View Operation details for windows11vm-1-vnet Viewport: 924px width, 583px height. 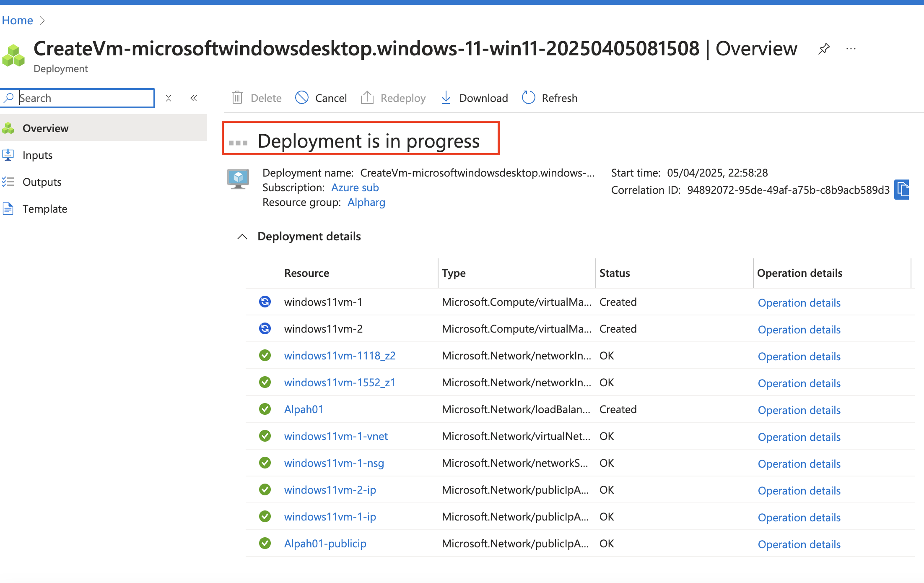click(x=799, y=437)
